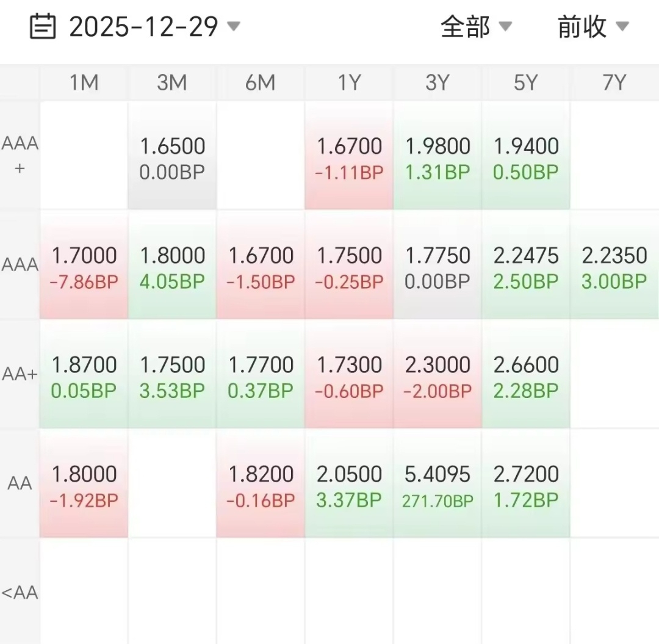Expand the 全部 filter dropdown
This screenshot has width=659, height=644.
[x=476, y=27]
